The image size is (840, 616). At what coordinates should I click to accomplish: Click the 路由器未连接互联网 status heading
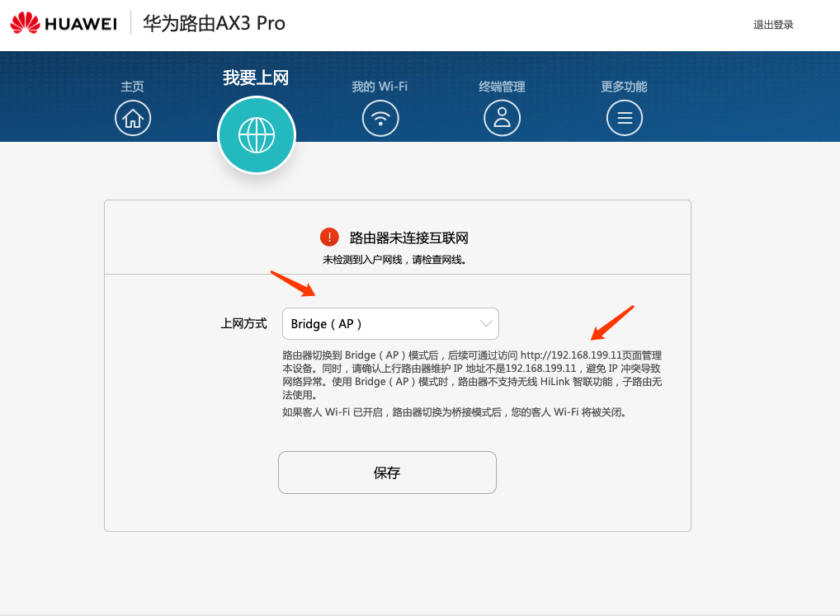(409, 237)
